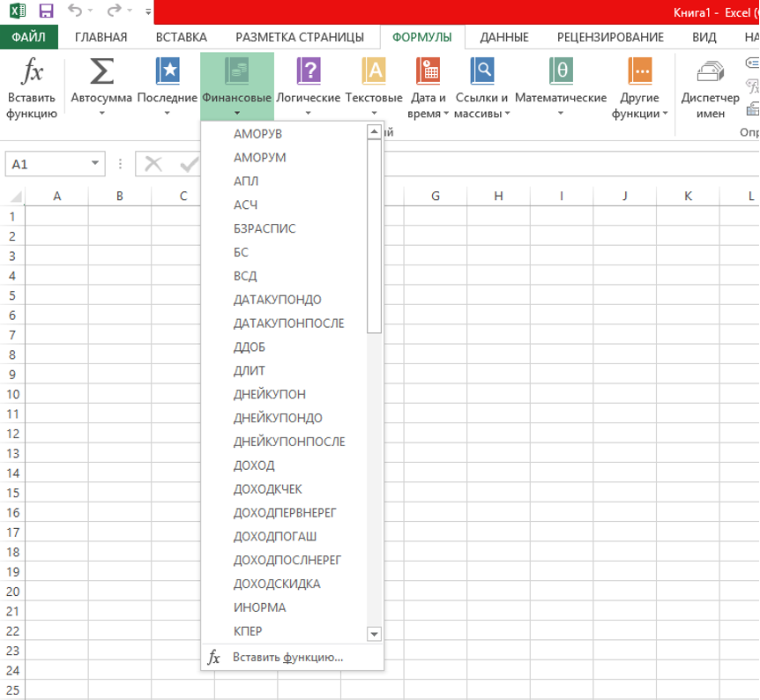Click the Вставить функцию fx icon in ribbon
This screenshot has height=700, width=760.
pos(32,71)
